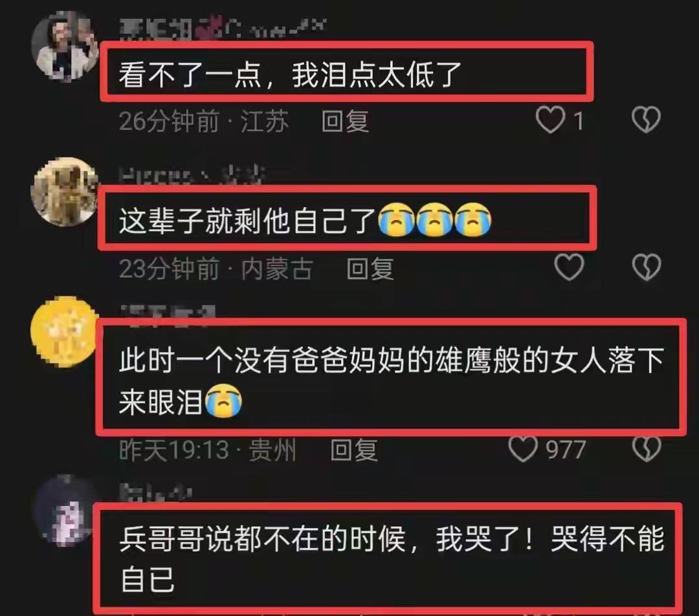The height and width of the screenshot is (616, 699).
Task: Like the 贵州 comment with 977 likes
Action: tap(523, 449)
